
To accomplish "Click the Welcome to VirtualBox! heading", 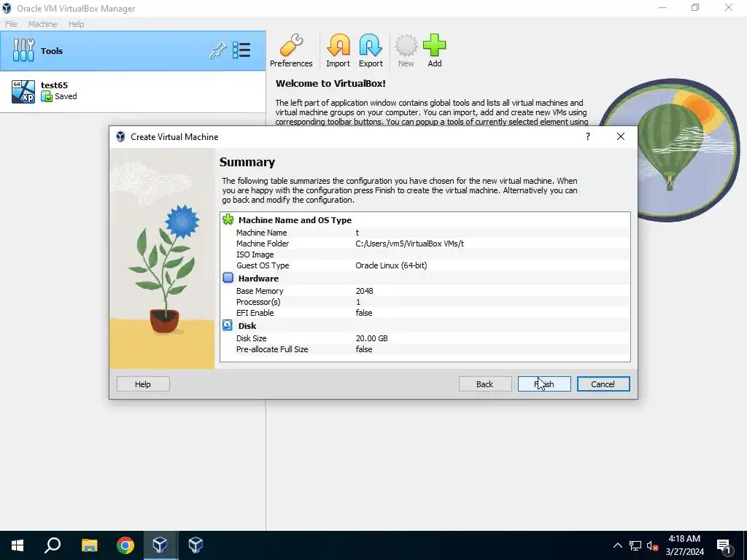I will [330, 83].
